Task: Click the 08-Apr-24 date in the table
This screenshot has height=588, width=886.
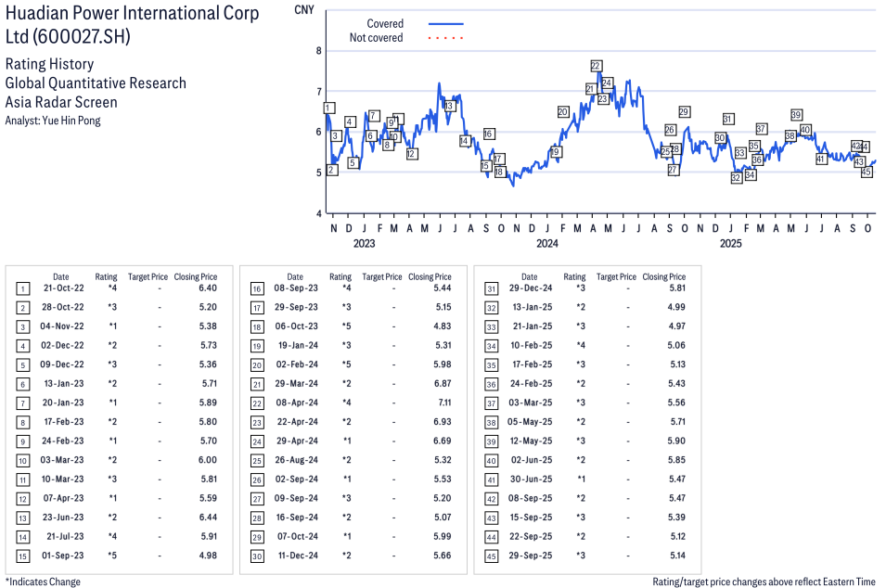Action: click(x=295, y=403)
